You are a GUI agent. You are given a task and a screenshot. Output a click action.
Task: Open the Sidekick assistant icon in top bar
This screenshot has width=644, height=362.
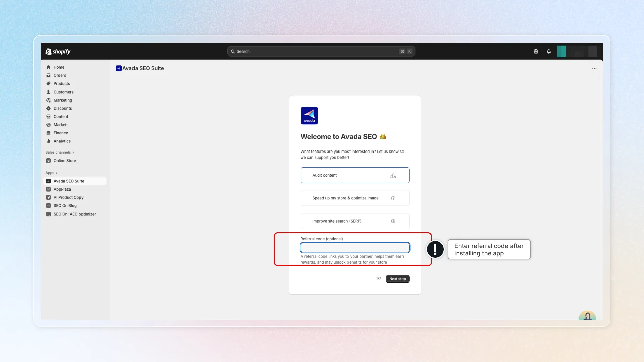(x=536, y=51)
